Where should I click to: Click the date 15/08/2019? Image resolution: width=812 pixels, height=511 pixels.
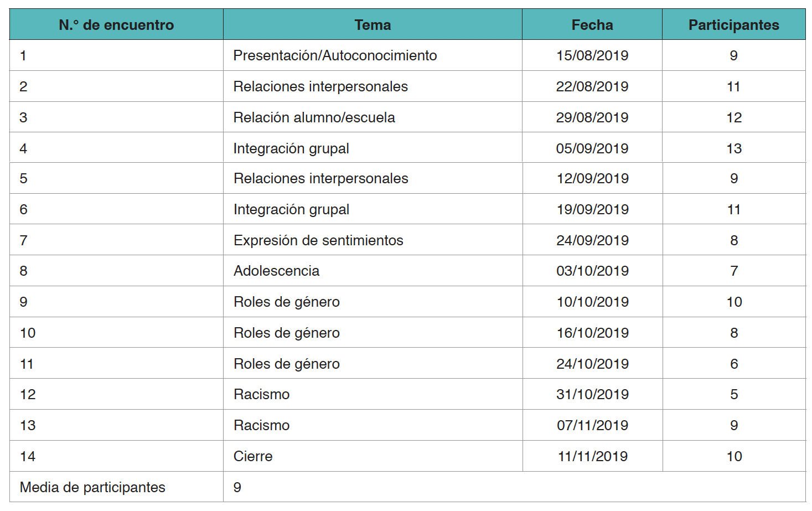point(592,55)
